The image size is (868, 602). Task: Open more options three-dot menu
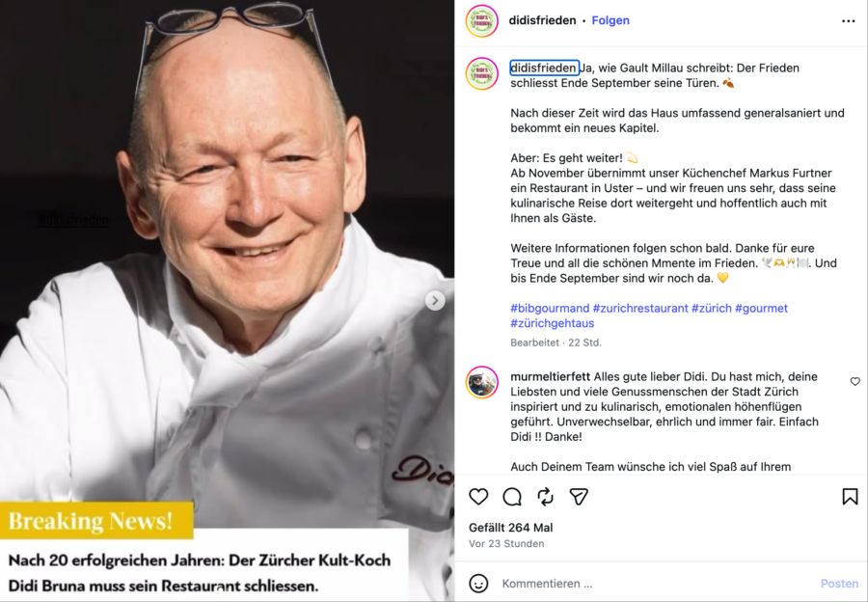(x=848, y=21)
